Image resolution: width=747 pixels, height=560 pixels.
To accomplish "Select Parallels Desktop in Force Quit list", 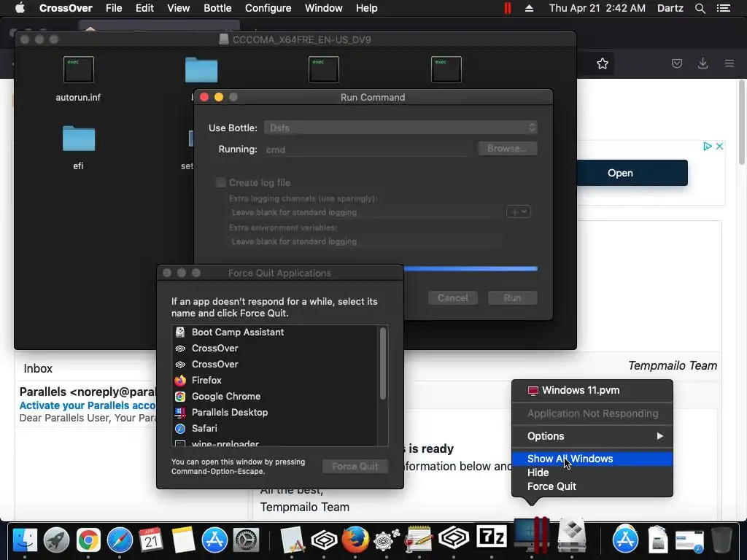I will coord(275,413).
